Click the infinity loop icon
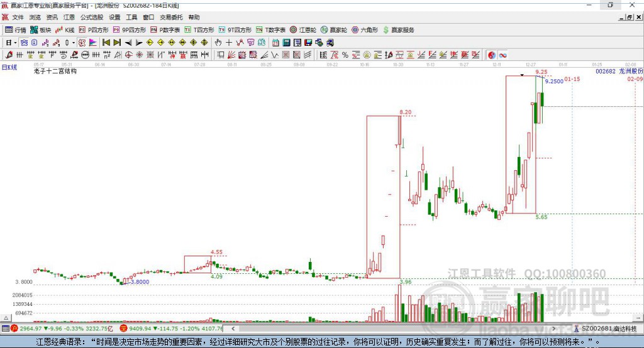 (502, 55)
